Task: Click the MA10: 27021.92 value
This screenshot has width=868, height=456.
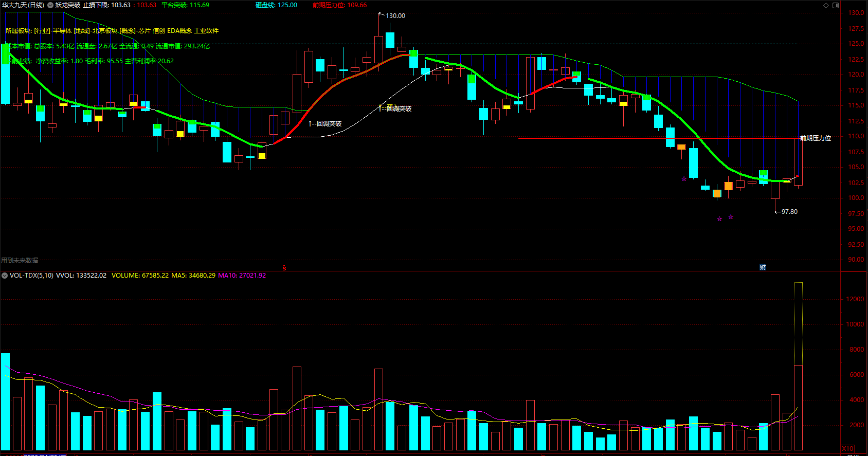Action: coord(242,276)
